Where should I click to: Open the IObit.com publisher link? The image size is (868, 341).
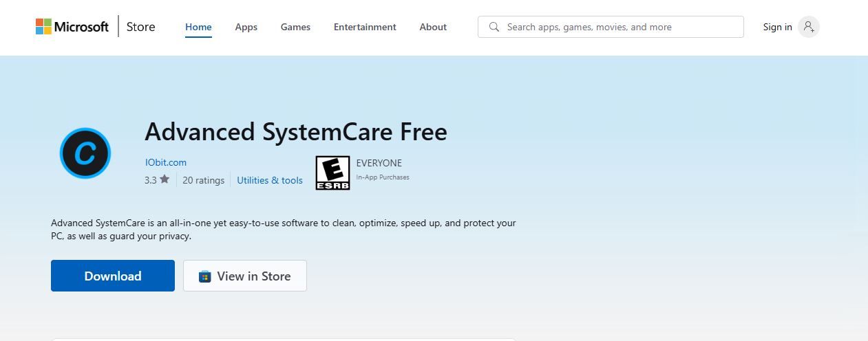pos(165,162)
